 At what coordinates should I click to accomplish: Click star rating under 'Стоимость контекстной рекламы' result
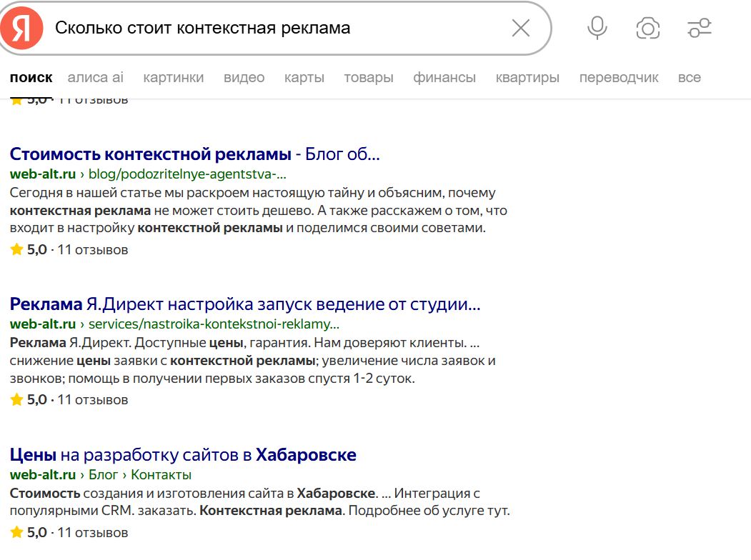coord(29,249)
